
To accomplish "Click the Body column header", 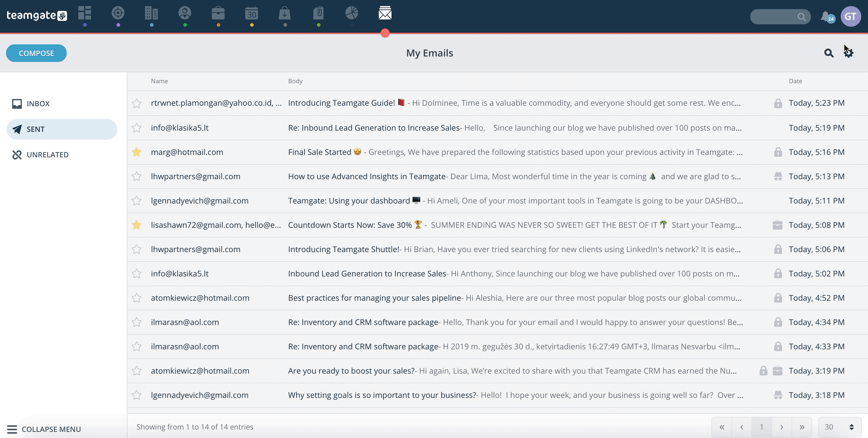I will point(295,81).
